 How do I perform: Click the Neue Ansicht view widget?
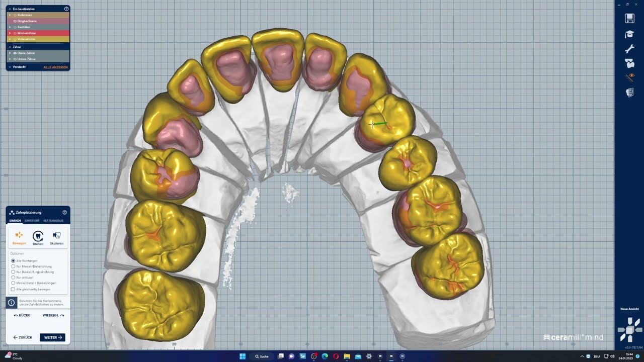pos(630,330)
